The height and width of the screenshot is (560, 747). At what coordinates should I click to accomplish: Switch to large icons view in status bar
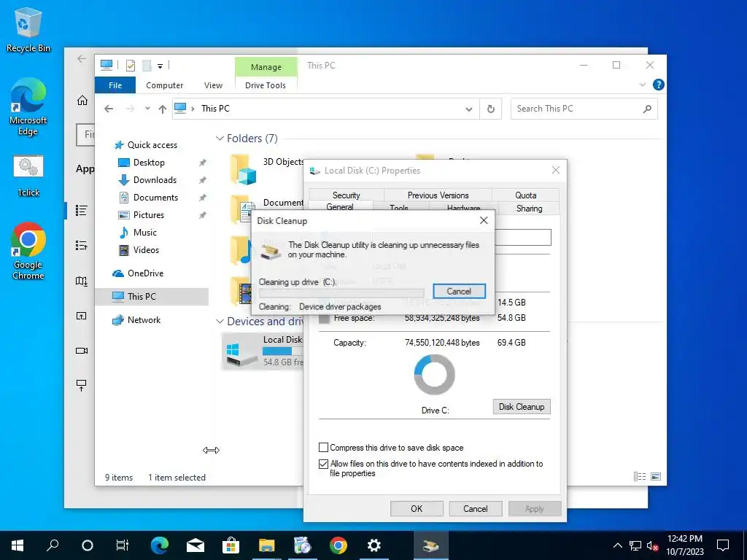click(x=656, y=477)
